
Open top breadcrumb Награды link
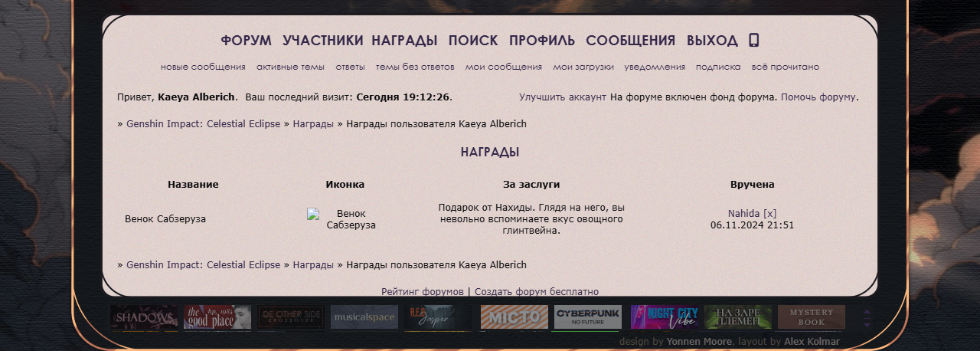pyautogui.click(x=313, y=124)
